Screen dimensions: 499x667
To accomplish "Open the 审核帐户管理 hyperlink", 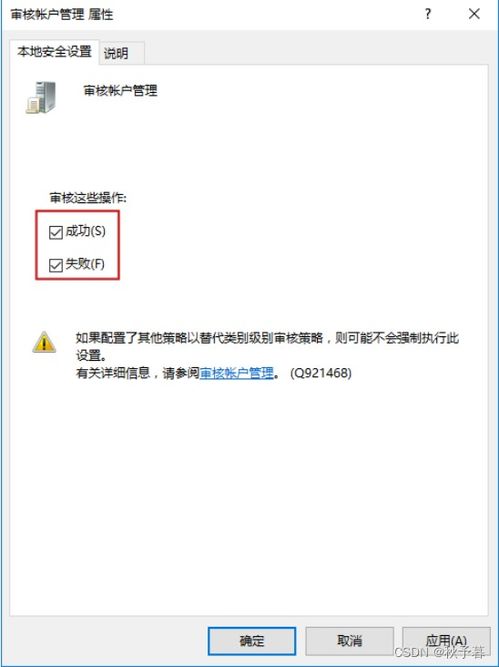I will (x=237, y=373).
